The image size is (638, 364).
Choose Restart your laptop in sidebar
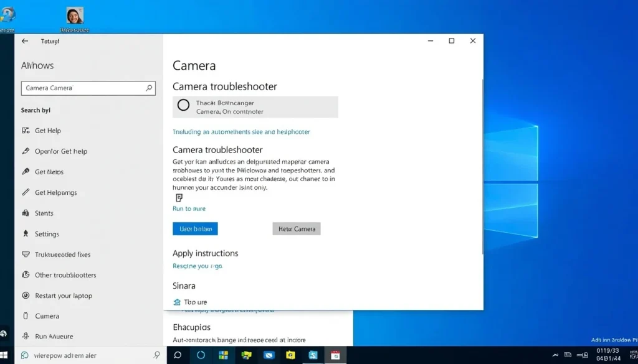coord(64,296)
